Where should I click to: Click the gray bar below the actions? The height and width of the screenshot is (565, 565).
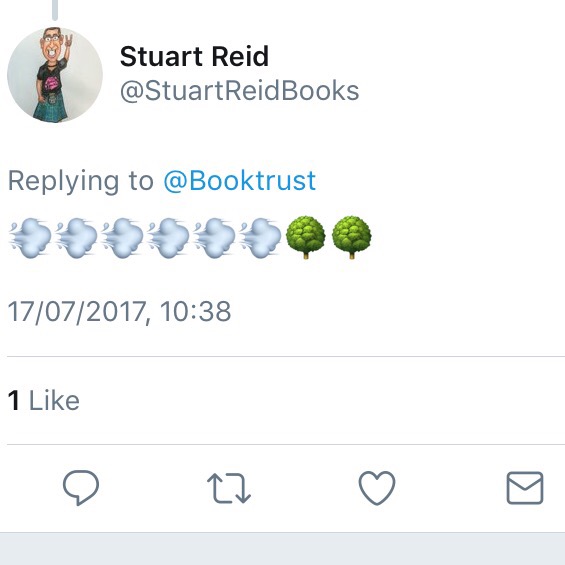coord(282,549)
